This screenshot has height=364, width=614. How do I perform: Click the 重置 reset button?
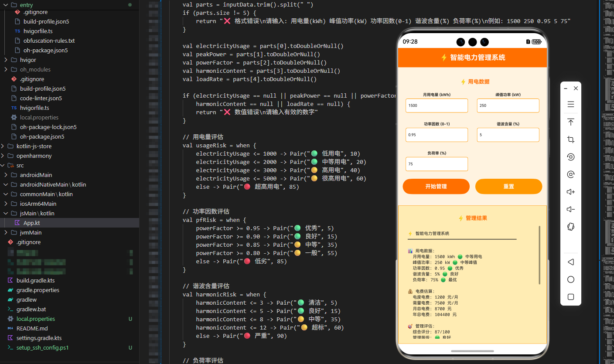pos(508,186)
